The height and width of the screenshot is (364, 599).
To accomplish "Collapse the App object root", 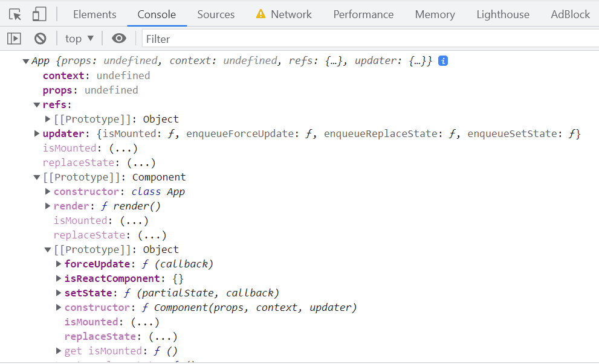I will coord(26,61).
